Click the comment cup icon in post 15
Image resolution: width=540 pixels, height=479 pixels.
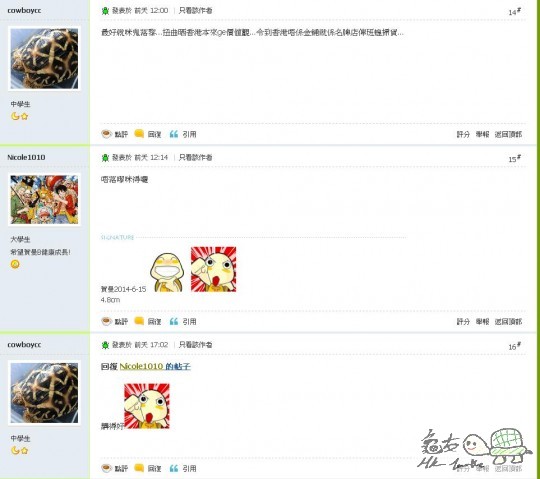(106, 321)
